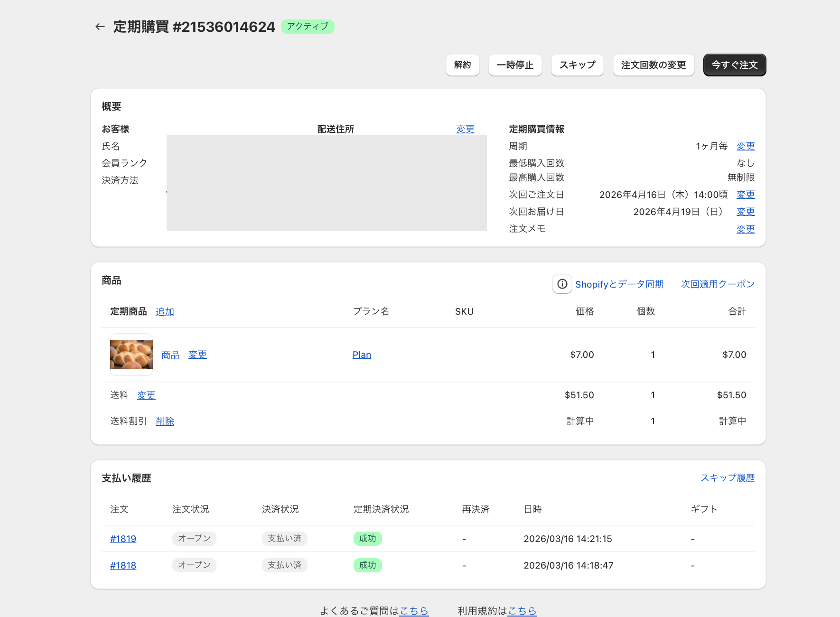Open the Plan link

(362, 355)
